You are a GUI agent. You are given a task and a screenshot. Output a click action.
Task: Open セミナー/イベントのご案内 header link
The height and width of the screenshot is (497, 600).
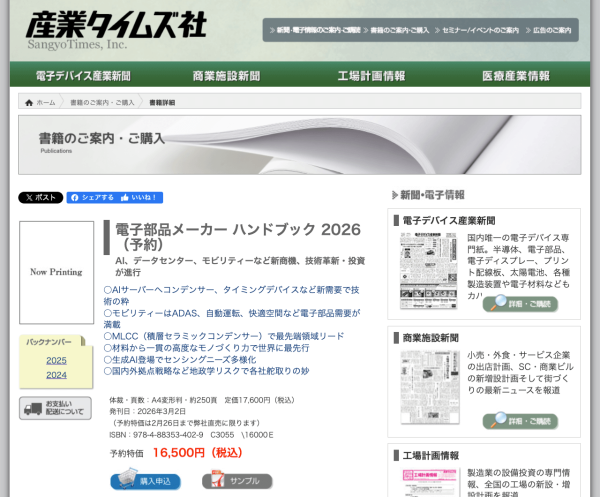(477, 30)
